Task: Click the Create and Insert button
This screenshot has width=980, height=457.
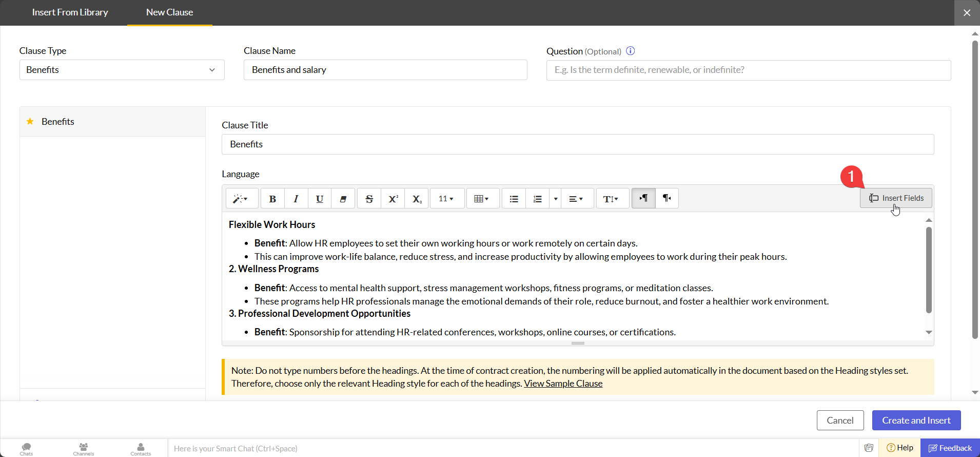Action: click(916, 420)
